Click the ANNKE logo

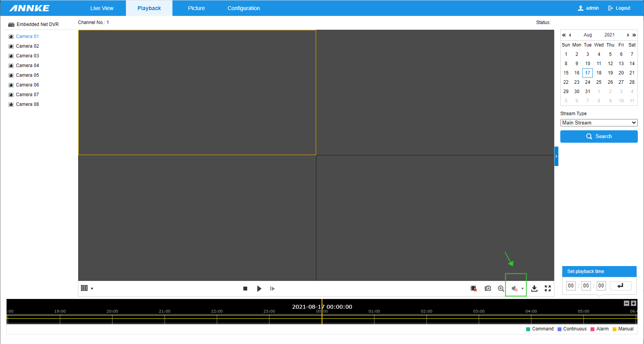[29, 8]
